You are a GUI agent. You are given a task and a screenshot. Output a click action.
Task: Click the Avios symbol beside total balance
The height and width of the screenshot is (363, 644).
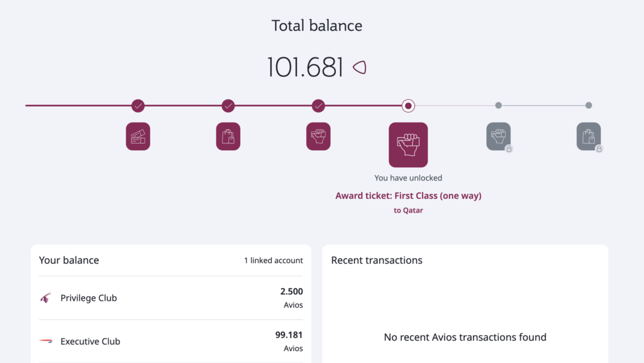click(x=359, y=67)
